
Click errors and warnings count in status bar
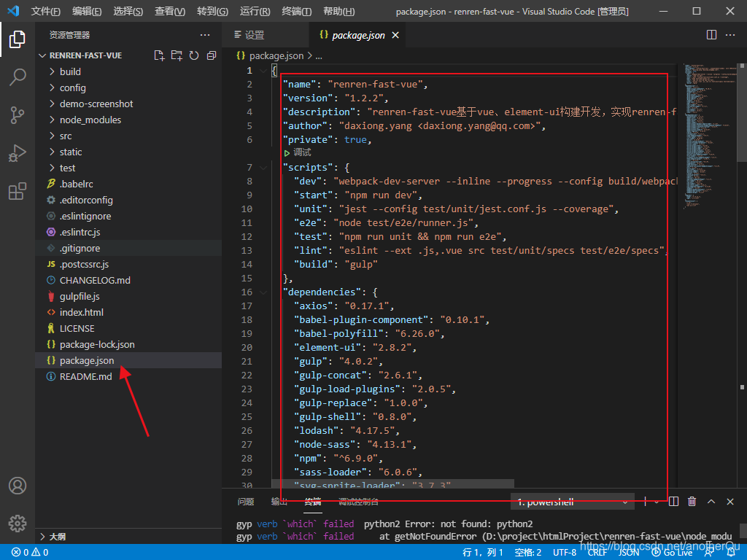[30, 553]
